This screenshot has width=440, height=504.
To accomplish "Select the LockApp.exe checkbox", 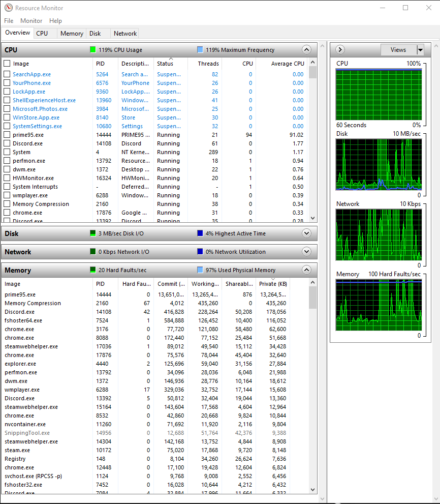I will tap(7, 91).
